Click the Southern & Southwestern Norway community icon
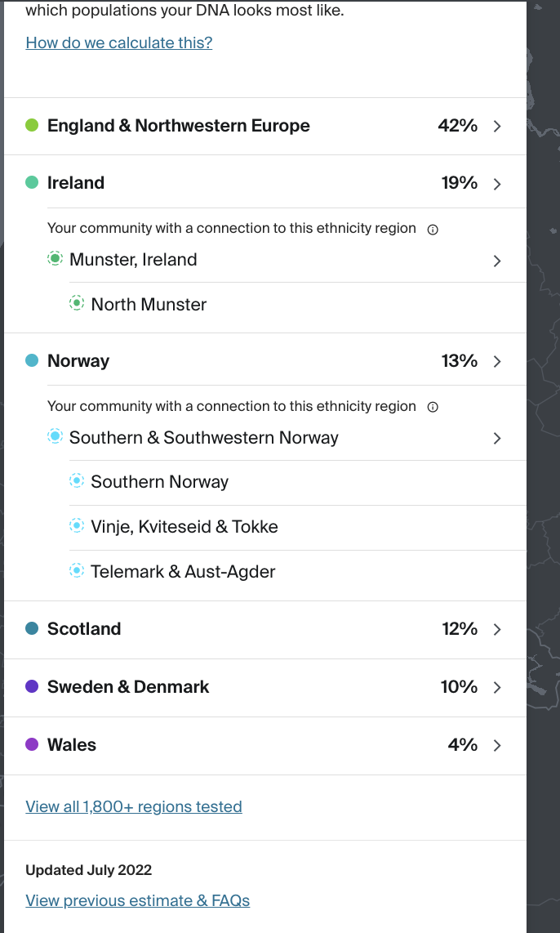 [x=55, y=437]
